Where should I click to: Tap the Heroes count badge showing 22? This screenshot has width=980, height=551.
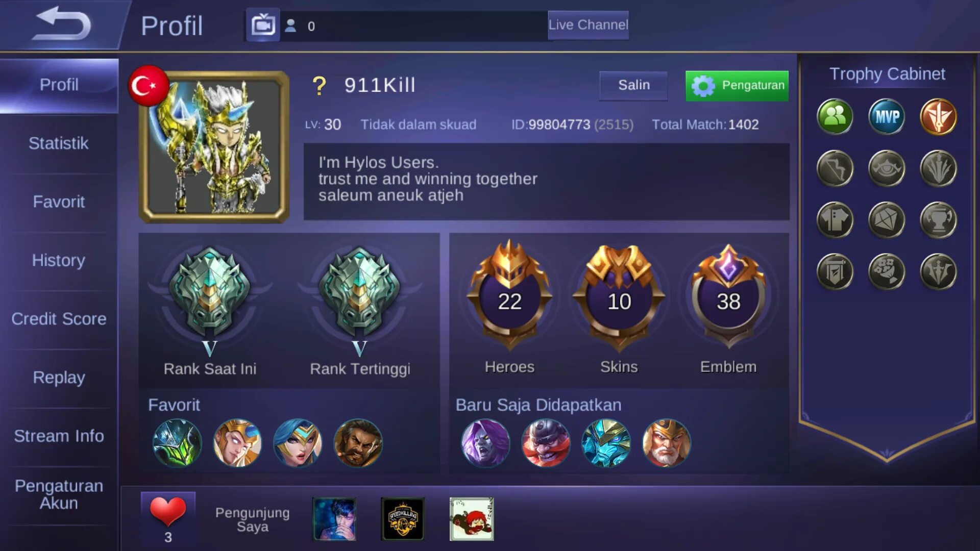tap(509, 296)
